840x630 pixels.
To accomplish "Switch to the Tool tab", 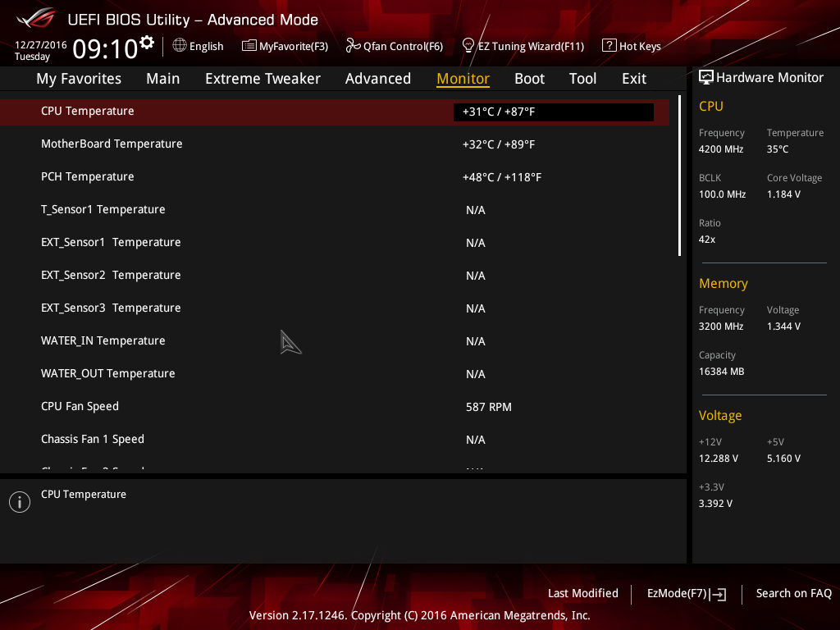I will click(x=583, y=79).
